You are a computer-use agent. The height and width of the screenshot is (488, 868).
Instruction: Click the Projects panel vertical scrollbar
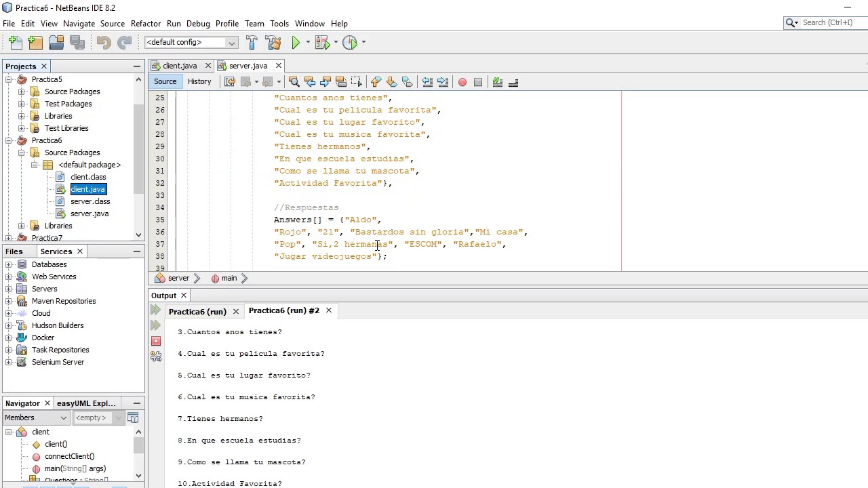[139, 148]
